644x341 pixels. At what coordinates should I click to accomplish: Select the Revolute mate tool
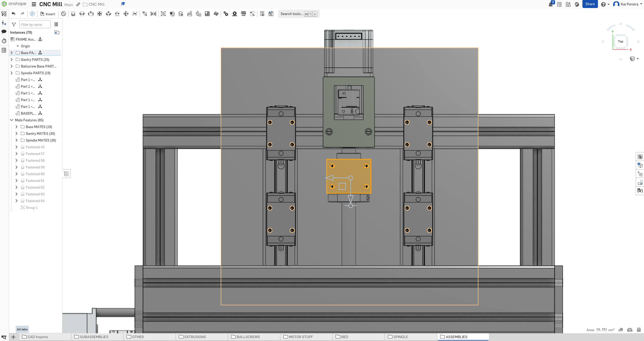click(x=82, y=14)
